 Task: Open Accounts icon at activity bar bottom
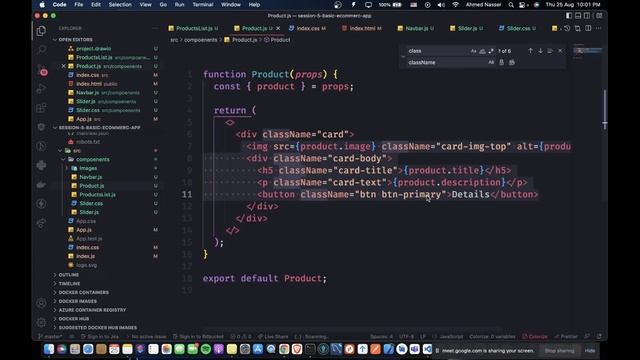click(x=41, y=303)
